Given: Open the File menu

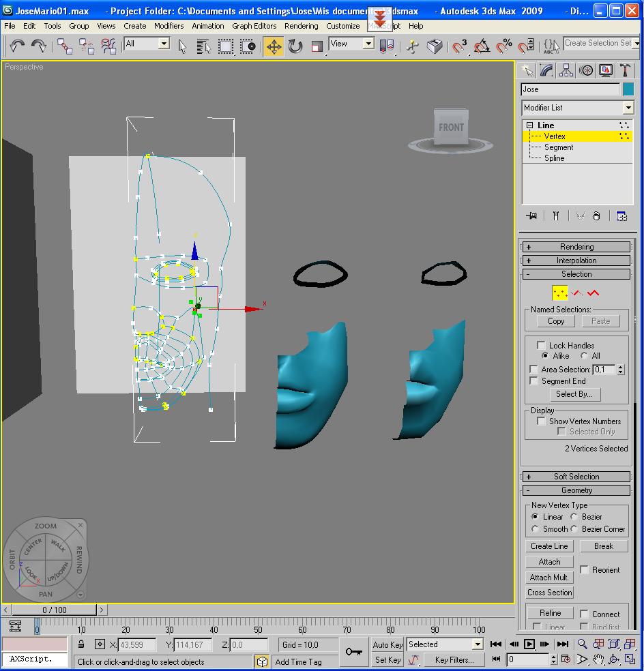Looking at the screenshot, I should point(10,26).
